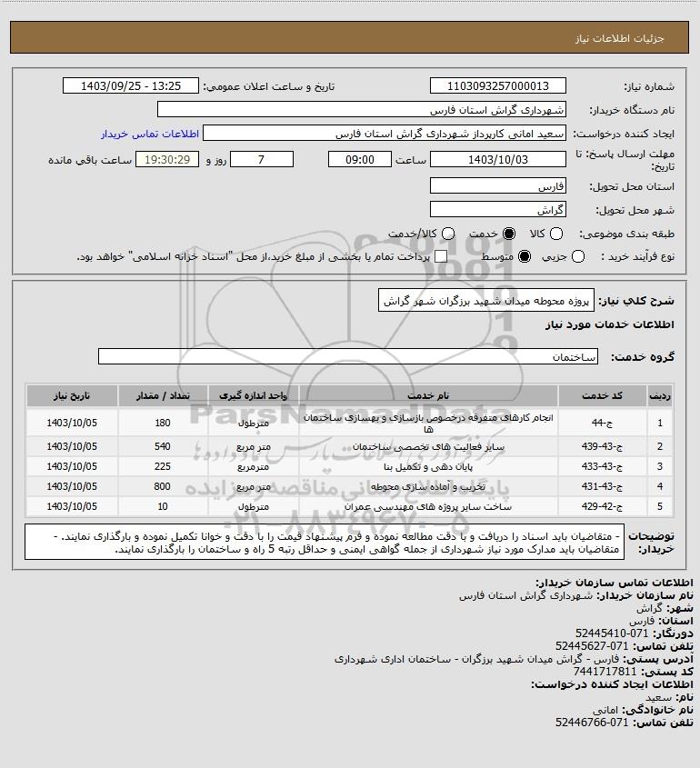700x768 pixels.
Task: Click the جزئیات اطلاعات نیاز header title
Action: pyautogui.click(x=620, y=38)
